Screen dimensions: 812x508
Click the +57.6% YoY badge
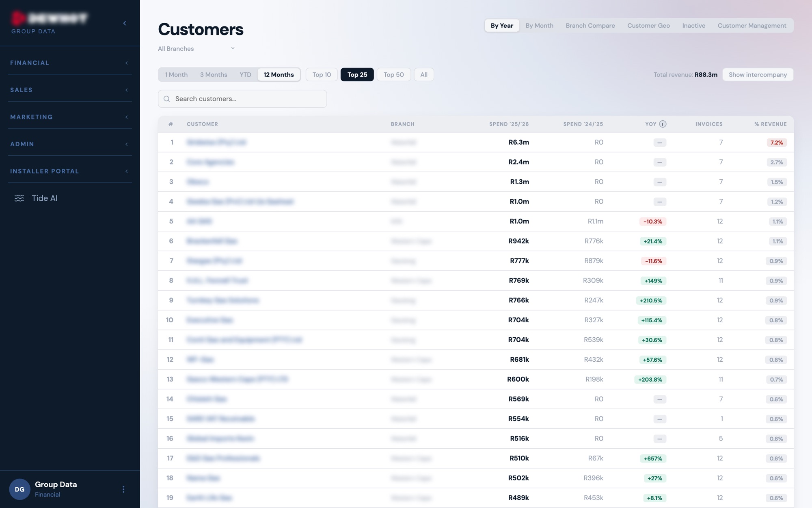click(x=652, y=360)
